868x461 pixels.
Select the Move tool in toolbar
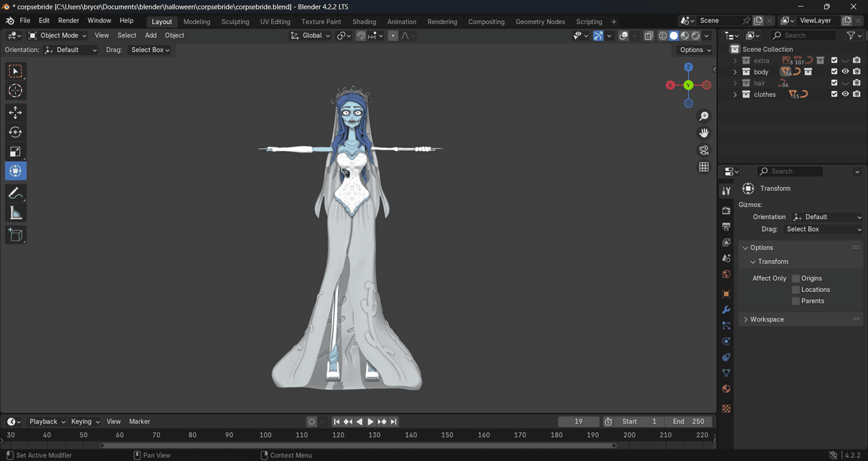[x=15, y=113]
